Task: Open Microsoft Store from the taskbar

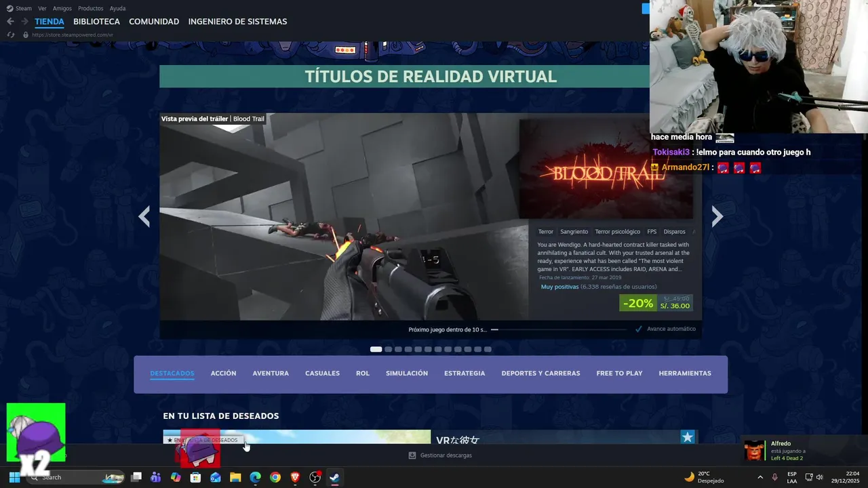Action: [195, 477]
